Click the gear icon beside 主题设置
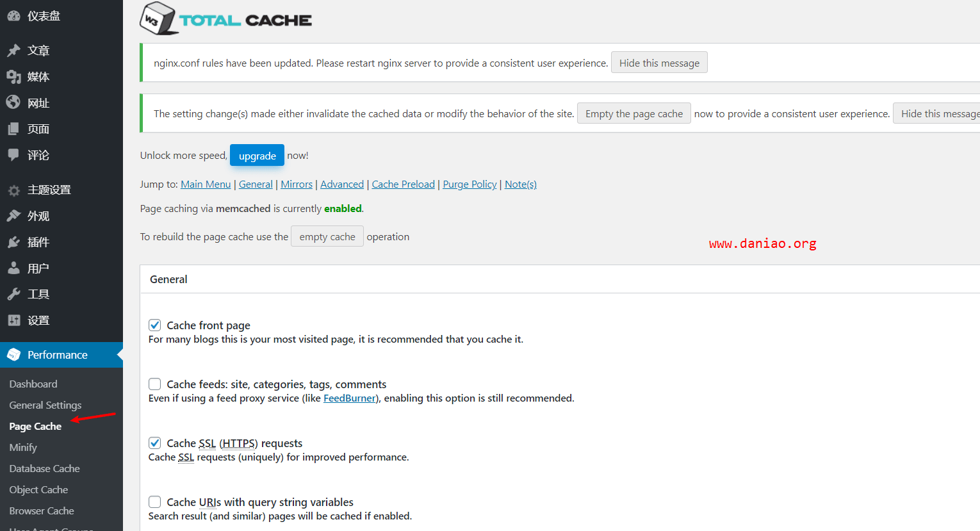This screenshot has width=980, height=531. 13,190
